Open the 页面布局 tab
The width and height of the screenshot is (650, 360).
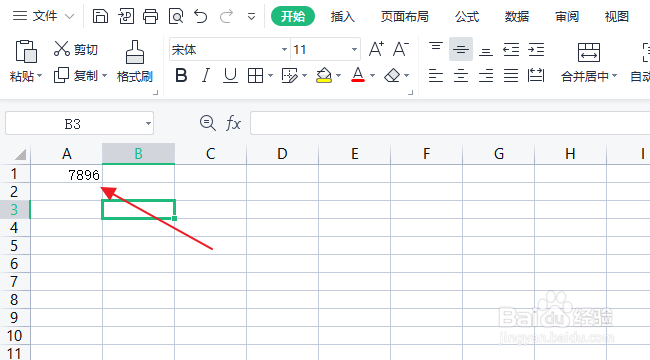[x=405, y=17]
